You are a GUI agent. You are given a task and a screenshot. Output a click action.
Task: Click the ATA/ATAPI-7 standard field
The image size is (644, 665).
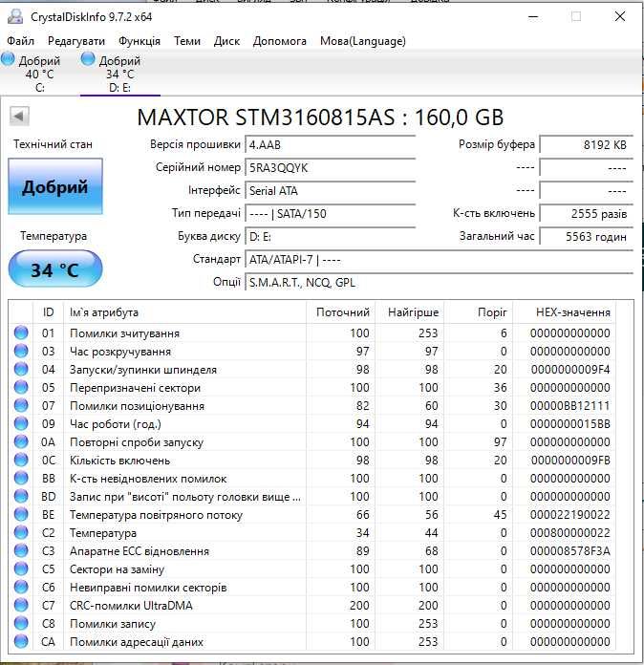440,259
